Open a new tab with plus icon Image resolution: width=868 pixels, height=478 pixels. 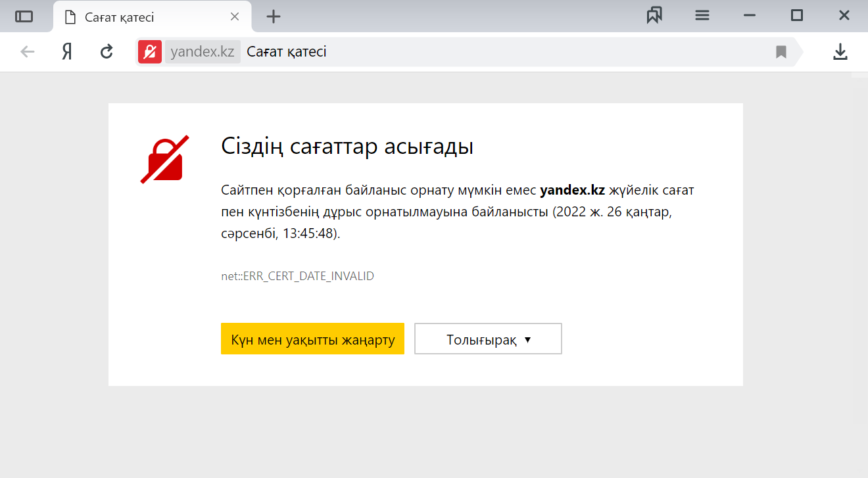tap(274, 16)
